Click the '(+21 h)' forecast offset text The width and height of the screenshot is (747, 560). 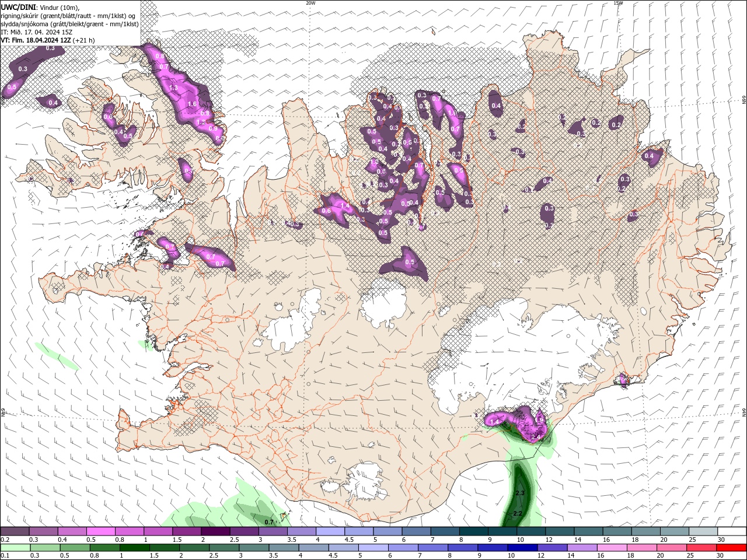[84, 40]
